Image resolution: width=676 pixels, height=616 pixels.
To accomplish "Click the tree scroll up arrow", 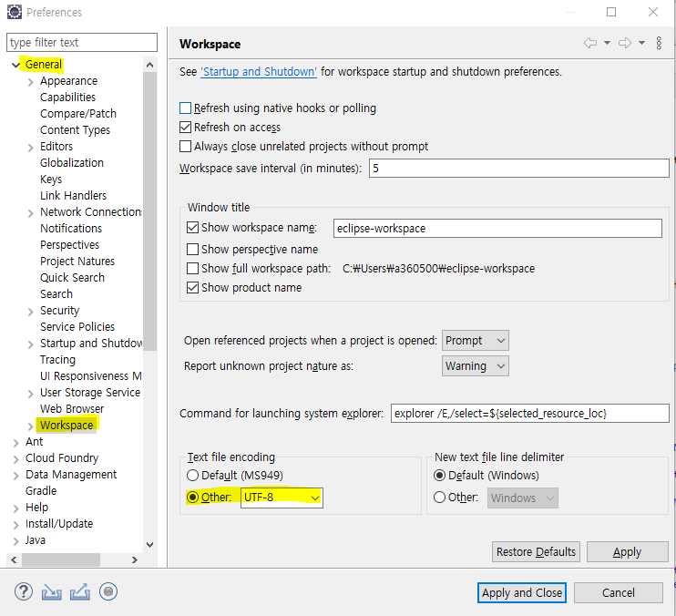I will tap(149, 65).
